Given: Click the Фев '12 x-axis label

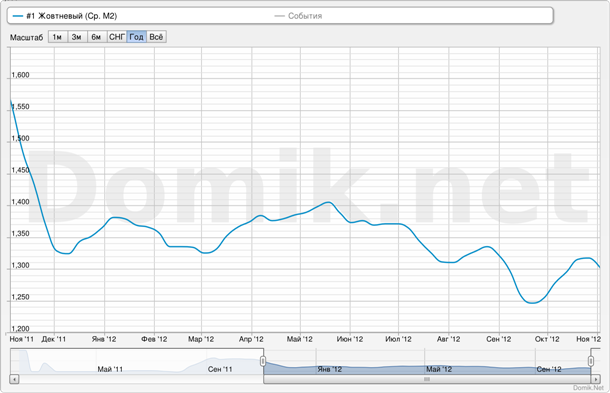Looking at the screenshot, I should (154, 339).
